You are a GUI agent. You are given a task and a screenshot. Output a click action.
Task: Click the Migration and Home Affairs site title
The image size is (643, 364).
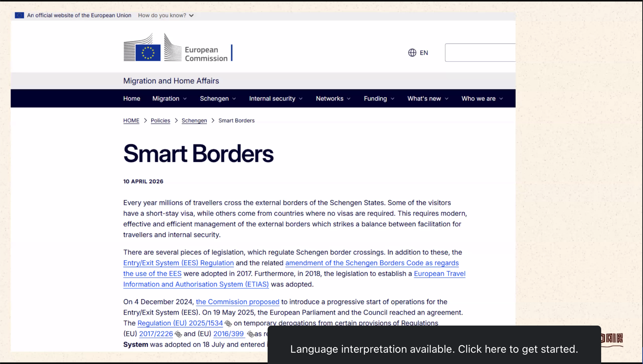(x=171, y=81)
